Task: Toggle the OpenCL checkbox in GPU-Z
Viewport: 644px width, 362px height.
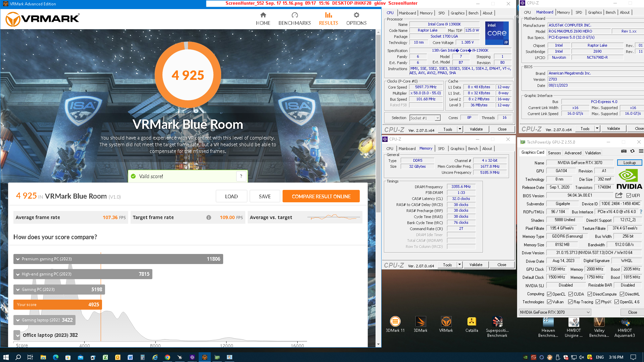Action: [x=549, y=294]
